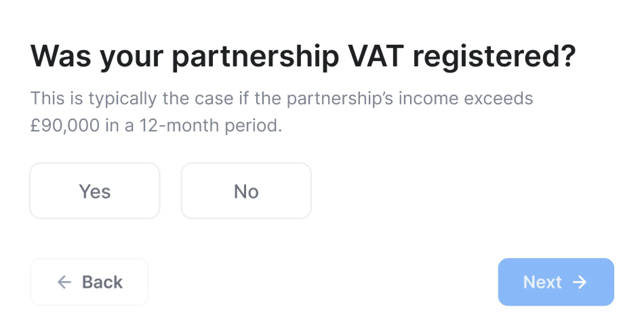Click the left arrow icon in Back

[64, 282]
